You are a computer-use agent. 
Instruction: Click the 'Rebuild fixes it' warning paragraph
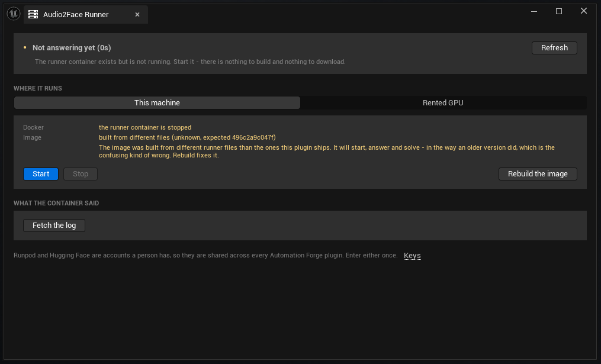(327, 152)
